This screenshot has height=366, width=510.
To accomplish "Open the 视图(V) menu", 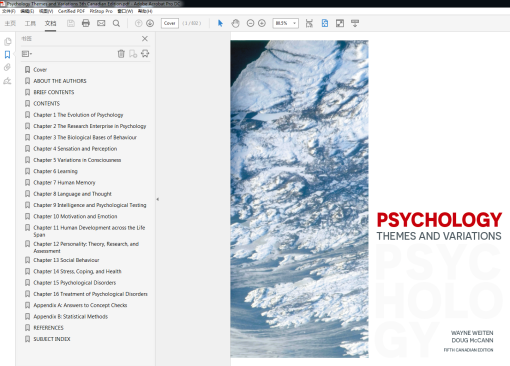I will [x=46, y=11].
